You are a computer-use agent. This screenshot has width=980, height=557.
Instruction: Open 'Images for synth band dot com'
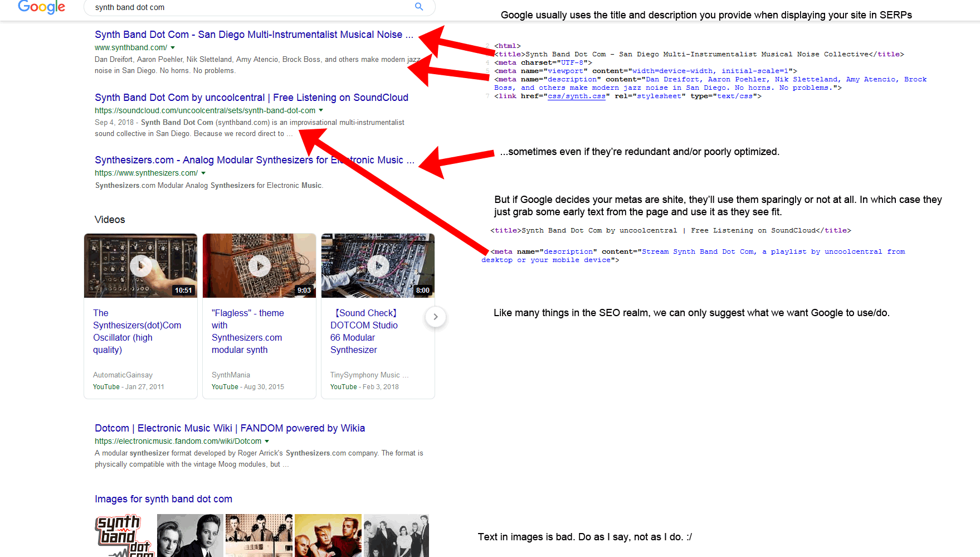point(163,499)
